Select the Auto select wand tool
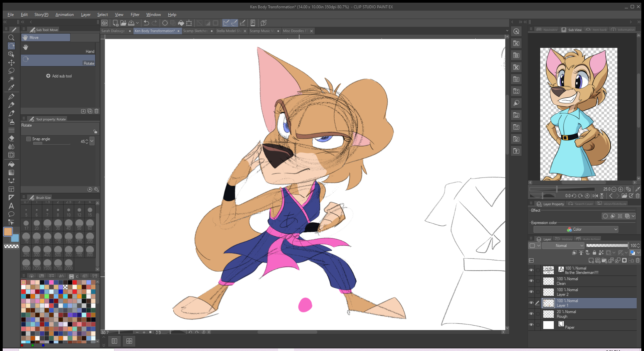 coord(11,79)
